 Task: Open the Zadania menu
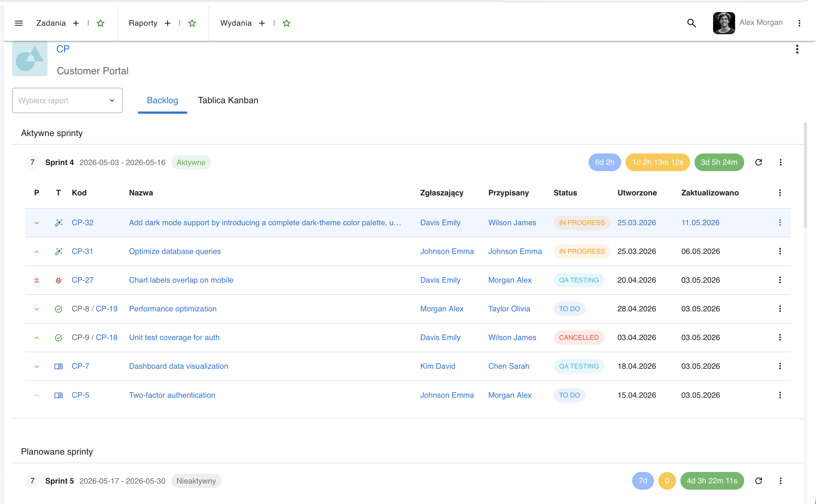click(x=51, y=23)
